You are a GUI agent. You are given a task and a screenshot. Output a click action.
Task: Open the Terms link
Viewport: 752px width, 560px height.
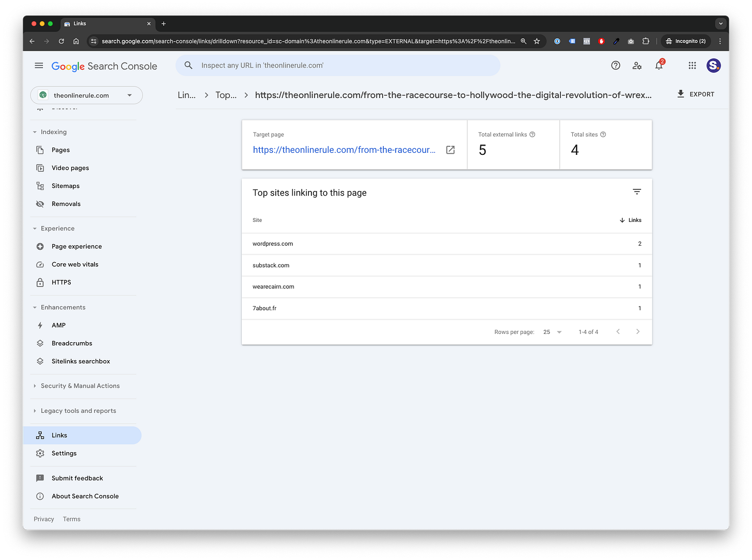coord(72,519)
